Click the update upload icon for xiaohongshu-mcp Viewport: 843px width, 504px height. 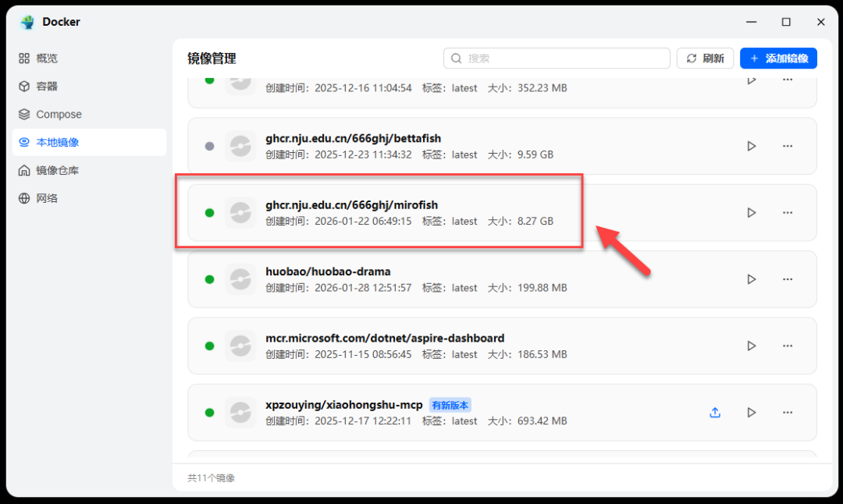point(715,413)
